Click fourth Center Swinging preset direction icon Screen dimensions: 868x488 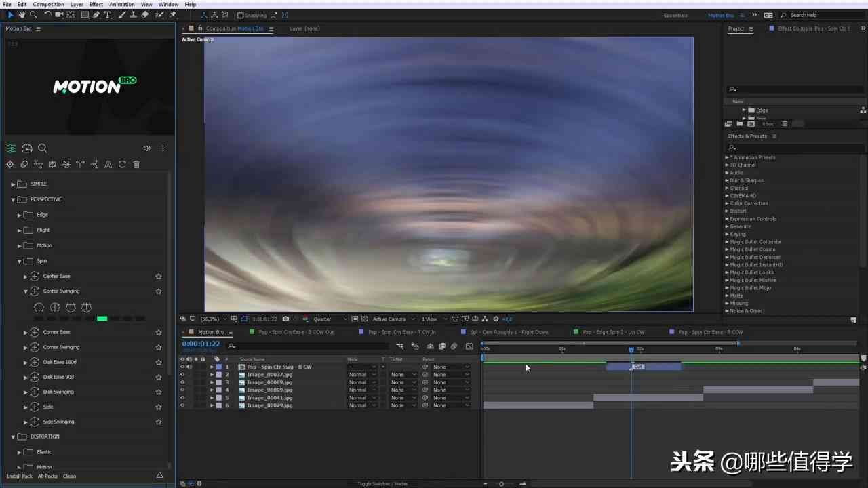coord(86,308)
